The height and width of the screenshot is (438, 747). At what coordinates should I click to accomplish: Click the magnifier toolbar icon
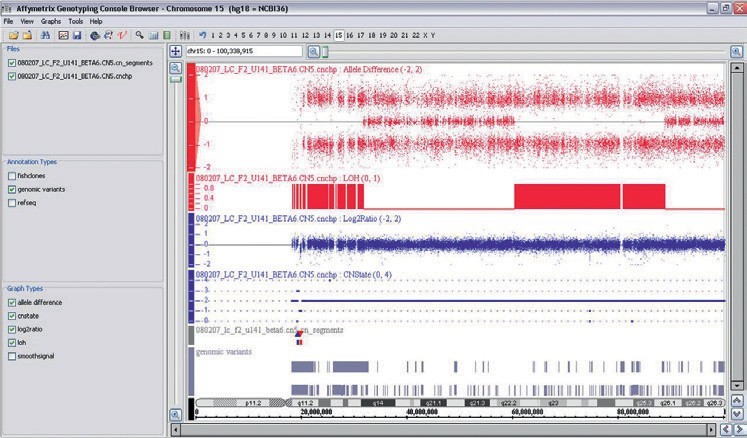pos(140,35)
